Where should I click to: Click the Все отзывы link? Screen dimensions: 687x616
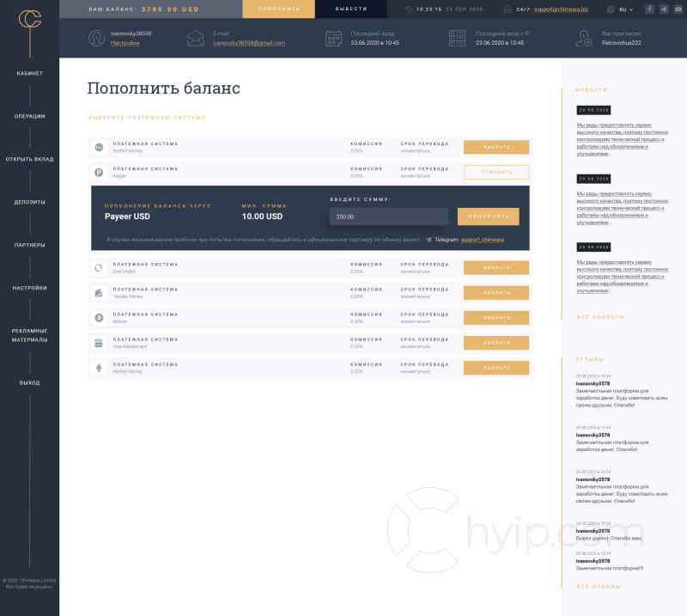pos(599,587)
